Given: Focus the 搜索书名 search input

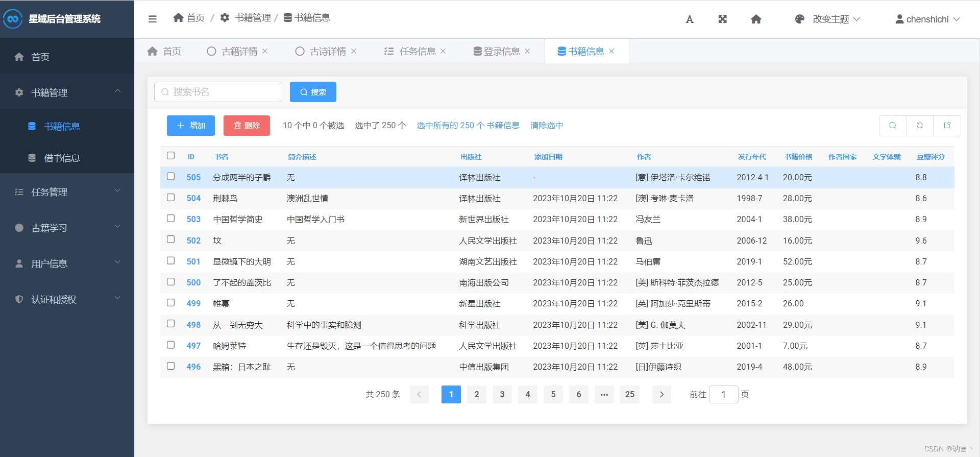Looking at the screenshot, I should coord(217,92).
